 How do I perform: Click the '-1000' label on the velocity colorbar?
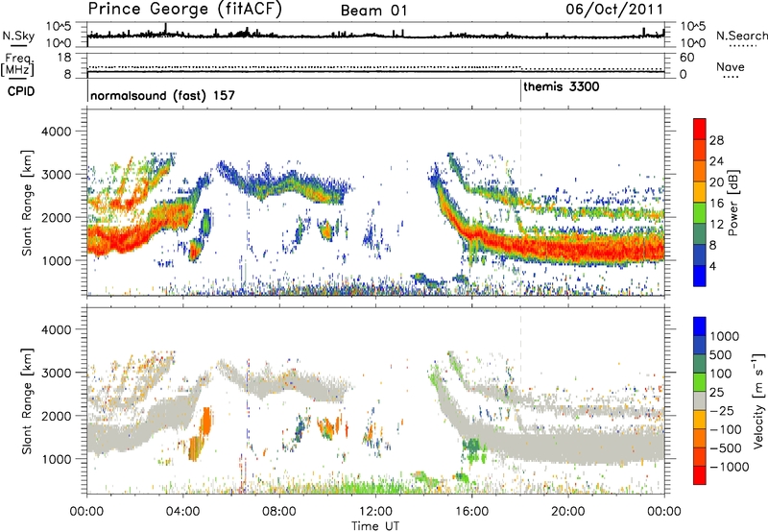pos(730,467)
